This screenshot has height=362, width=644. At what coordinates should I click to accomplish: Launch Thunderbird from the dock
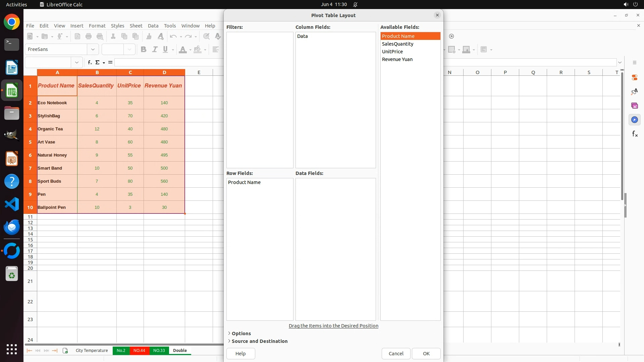tap(12, 227)
